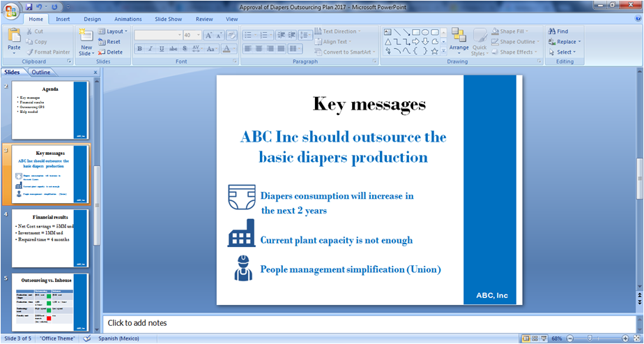Expand the Layout dropdown
This screenshot has width=644, height=344.
click(113, 31)
